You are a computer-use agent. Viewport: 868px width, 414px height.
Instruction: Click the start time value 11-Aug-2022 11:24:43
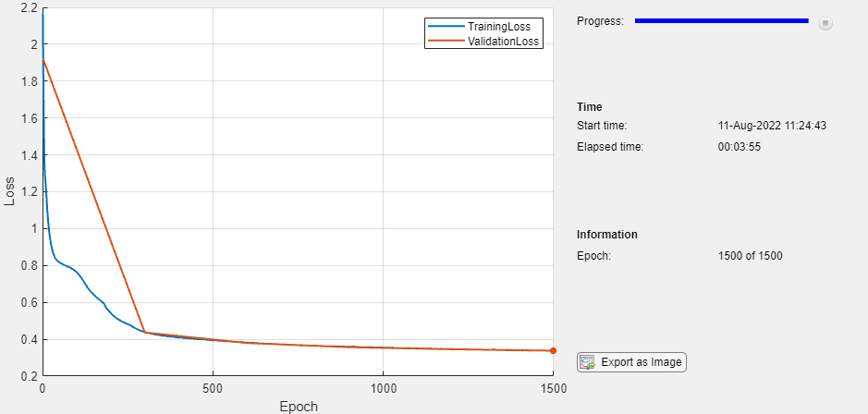(772, 126)
